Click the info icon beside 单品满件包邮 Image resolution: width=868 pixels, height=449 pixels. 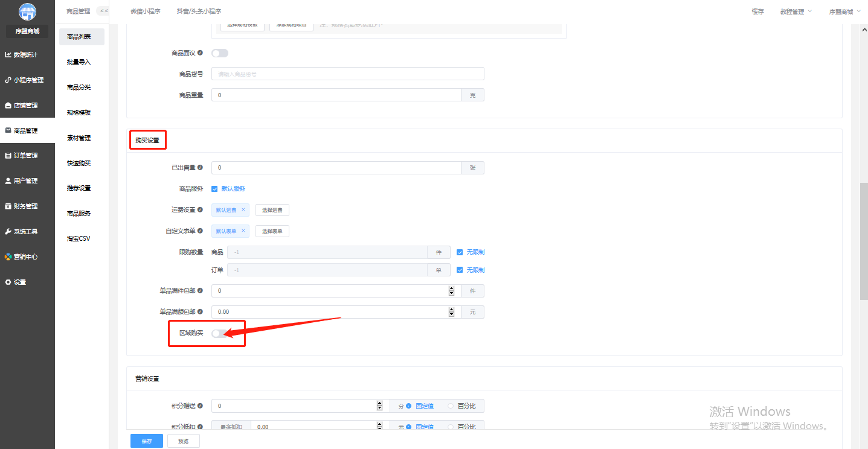coord(200,291)
